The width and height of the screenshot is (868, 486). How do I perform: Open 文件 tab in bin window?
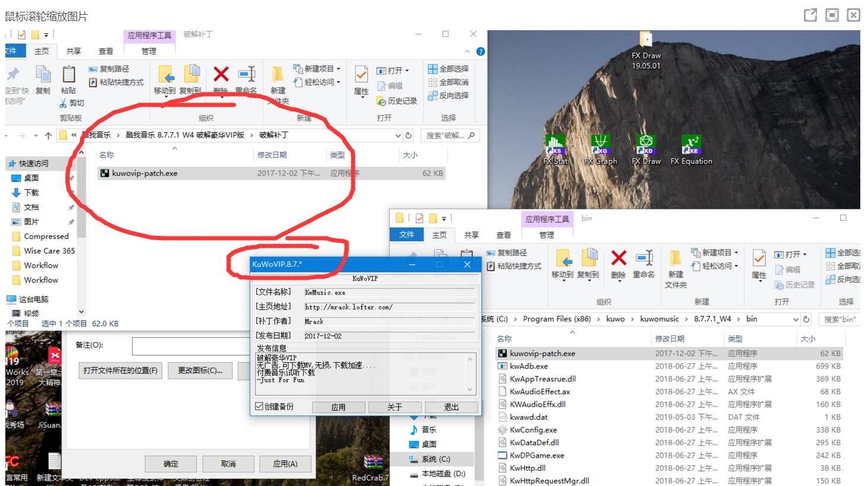(406, 235)
